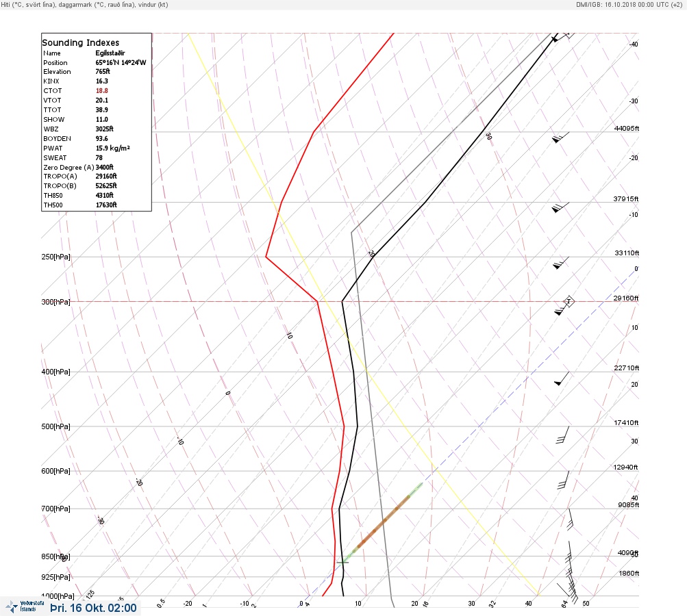This screenshot has height=616, width=687.
Task: Click the VTOT value 20.1
Action: [x=101, y=100]
